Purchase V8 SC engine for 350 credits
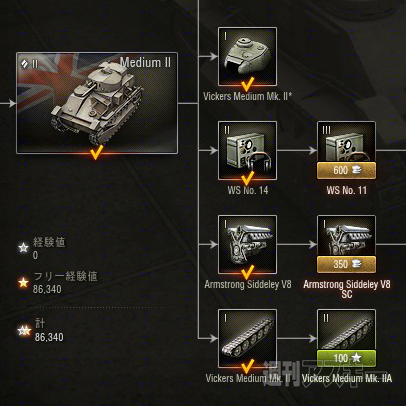This screenshot has width=406, height=406. pyautogui.click(x=346, y=264)
